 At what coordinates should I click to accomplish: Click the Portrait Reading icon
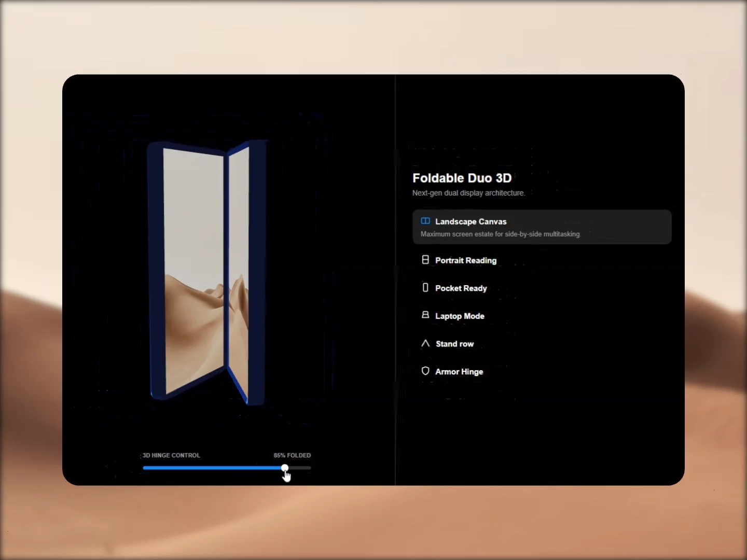(425, 260)
